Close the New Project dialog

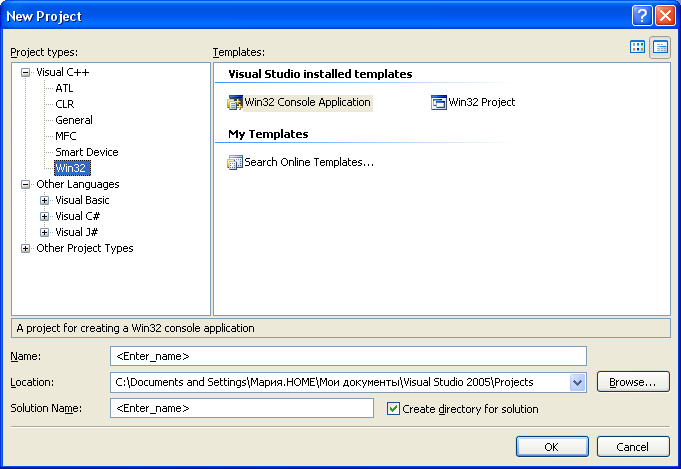(x=665, y=16)
